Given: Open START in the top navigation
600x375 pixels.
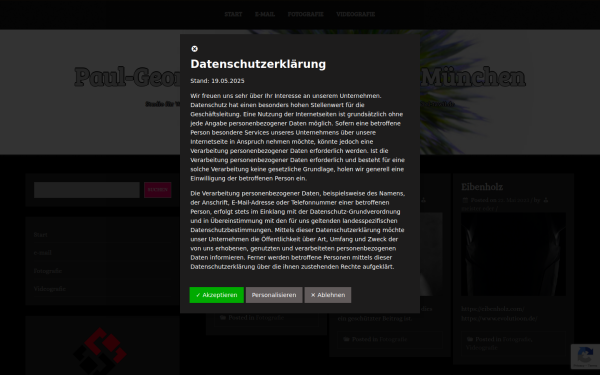Looking at the screenshot, I should coord(233,14).
